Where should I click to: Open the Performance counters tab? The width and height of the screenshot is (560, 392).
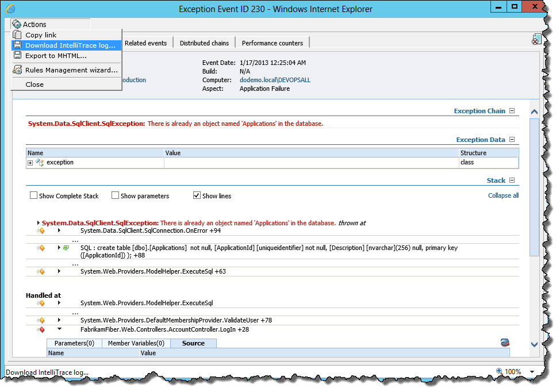tap(272, 43)
